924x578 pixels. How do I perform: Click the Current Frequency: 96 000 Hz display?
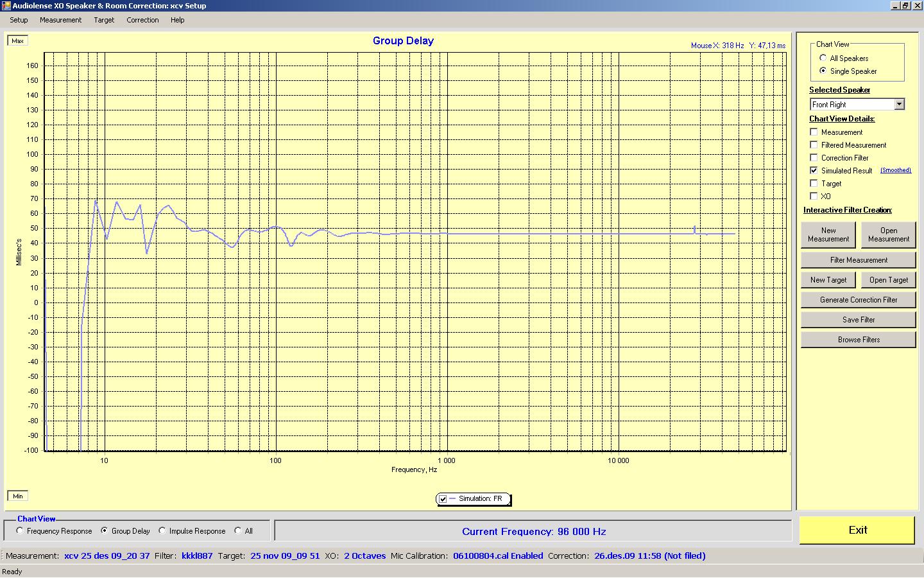tap(533, 531)
